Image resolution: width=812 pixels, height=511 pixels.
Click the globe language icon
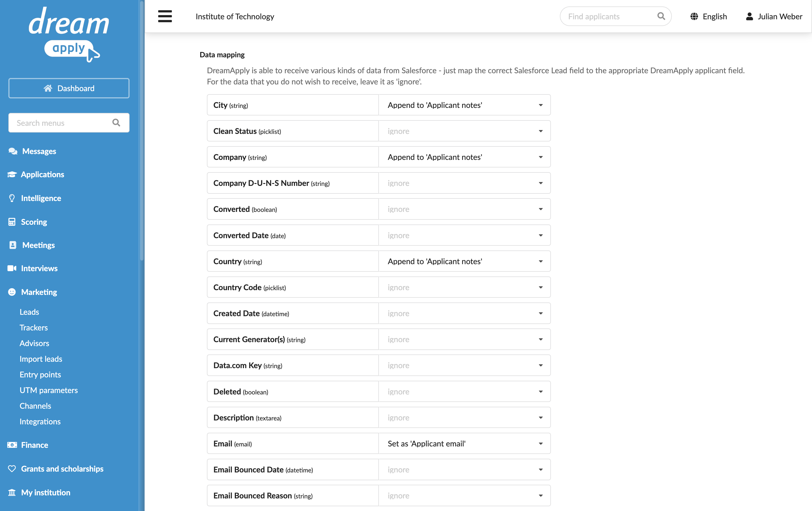tap(694, 16)
